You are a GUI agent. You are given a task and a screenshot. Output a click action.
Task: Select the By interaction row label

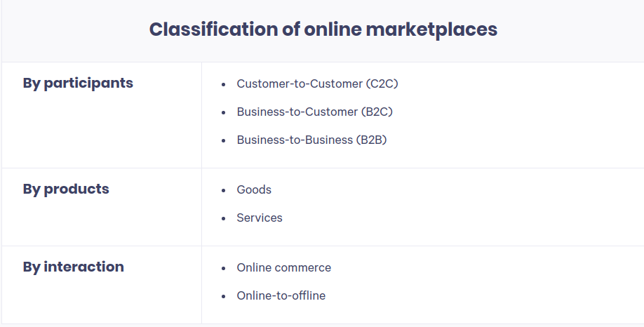(x=74, y=267)
